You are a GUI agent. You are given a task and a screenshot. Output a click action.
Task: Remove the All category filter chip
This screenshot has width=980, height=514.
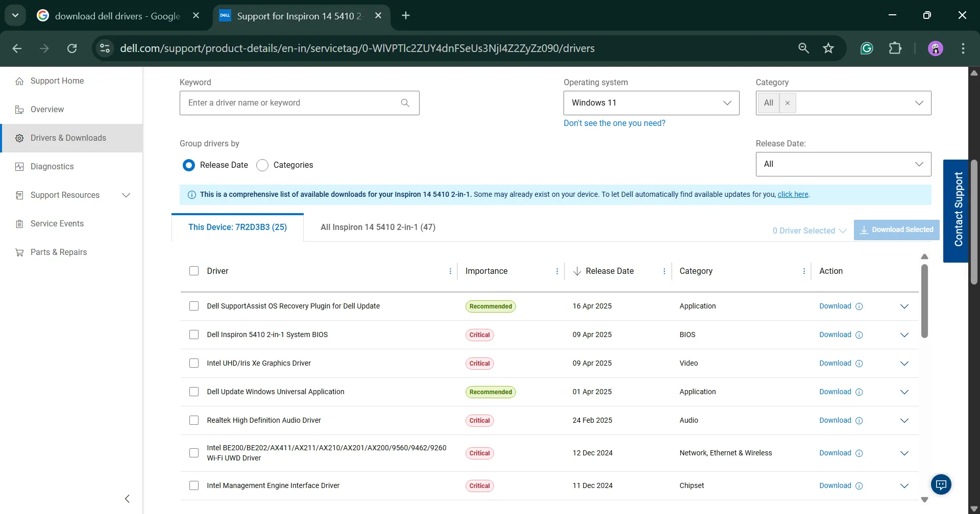[x=788, y=103]
